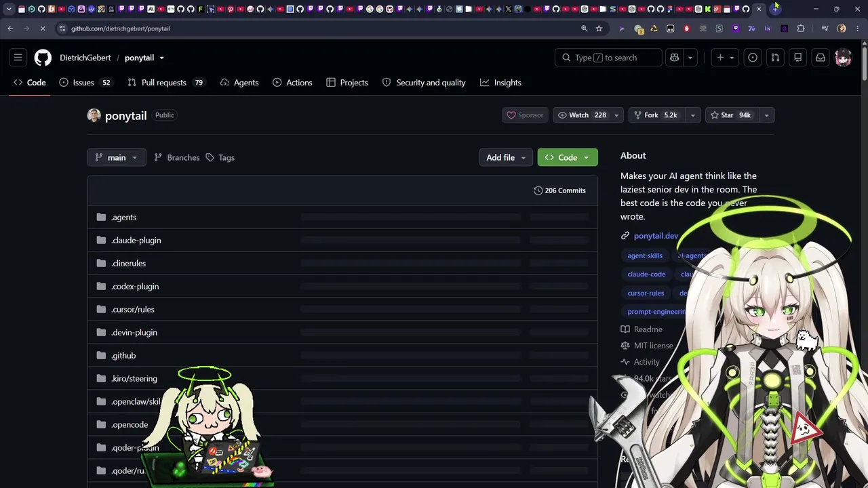Open the main branch selector dropdown
Screen dimensions: 868x488
(117, 157)
